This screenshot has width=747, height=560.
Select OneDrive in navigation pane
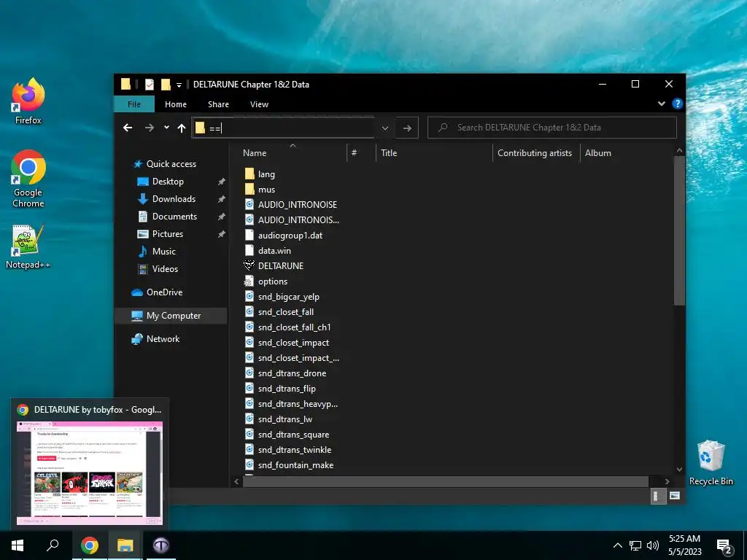pos(158,292)
